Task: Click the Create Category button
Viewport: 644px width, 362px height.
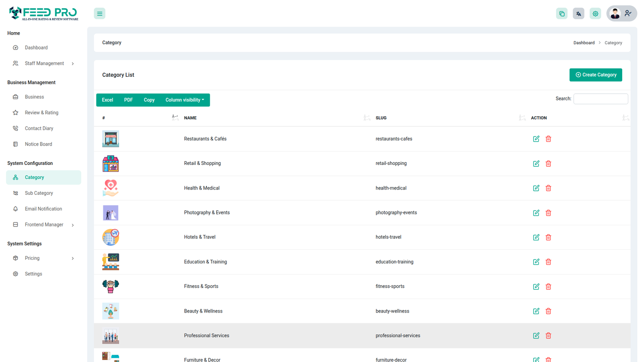Action: click(x=595, y=75)
